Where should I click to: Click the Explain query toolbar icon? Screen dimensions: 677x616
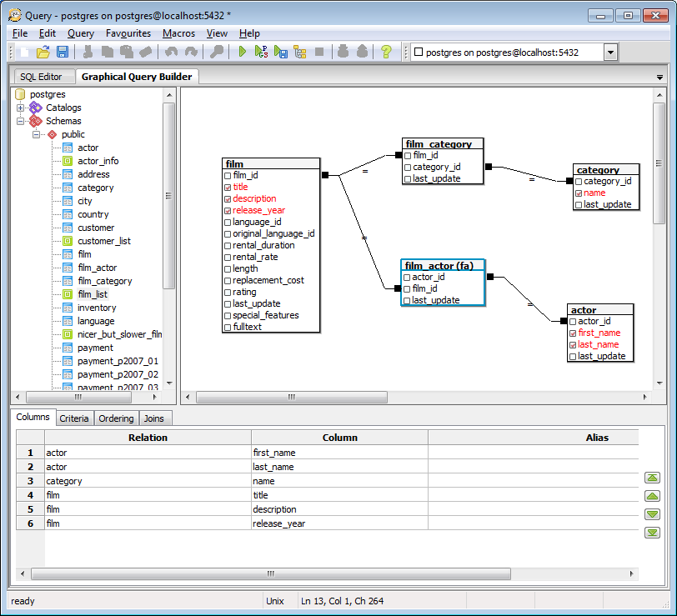260,51
